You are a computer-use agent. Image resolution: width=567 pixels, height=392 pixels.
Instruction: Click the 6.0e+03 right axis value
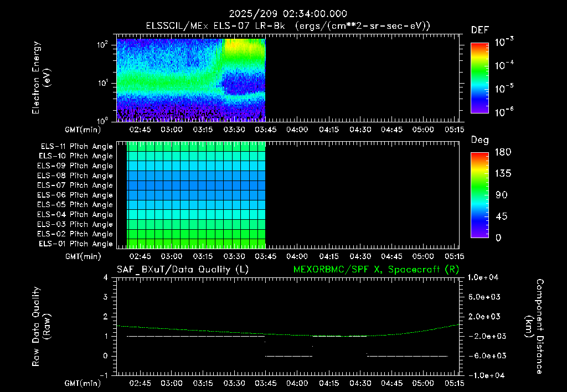click(484, 297)
